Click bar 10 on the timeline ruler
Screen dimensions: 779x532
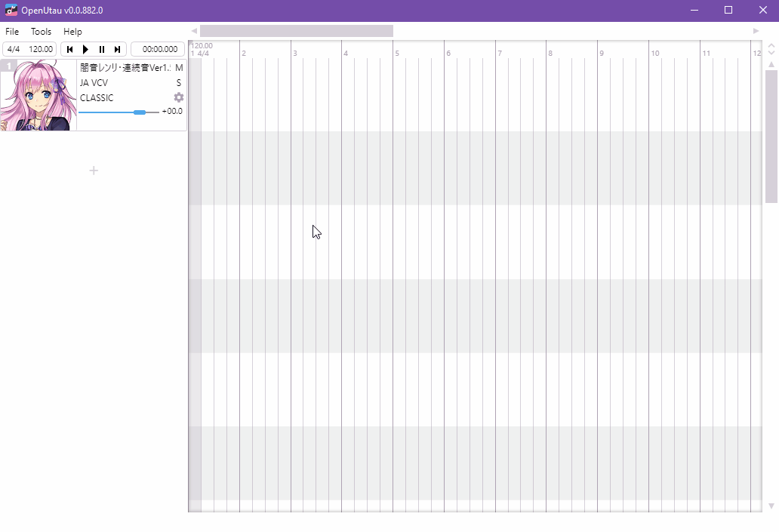[x=655, y=53]
